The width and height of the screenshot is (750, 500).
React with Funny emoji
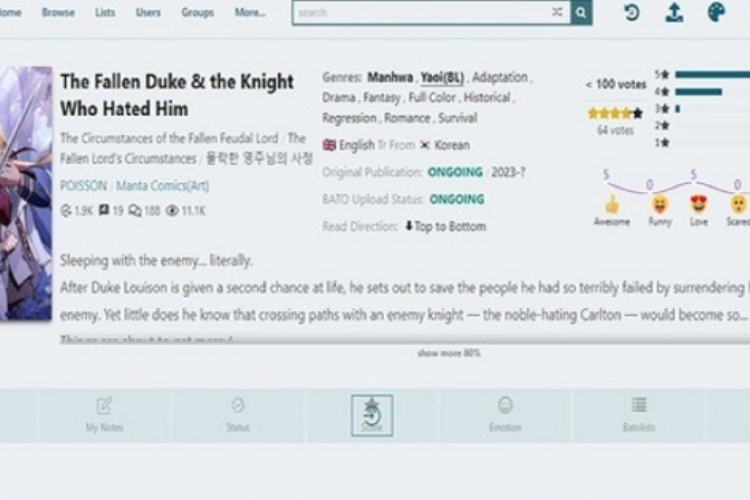tap(660, 204)
